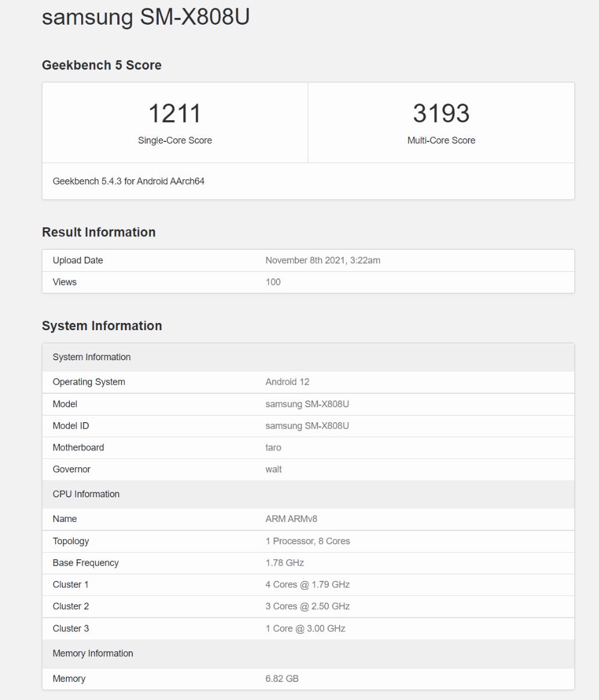Click the upload date November 8th 2021
The width and height of the screenshot is (599, 700).
[x=322, y=260]
